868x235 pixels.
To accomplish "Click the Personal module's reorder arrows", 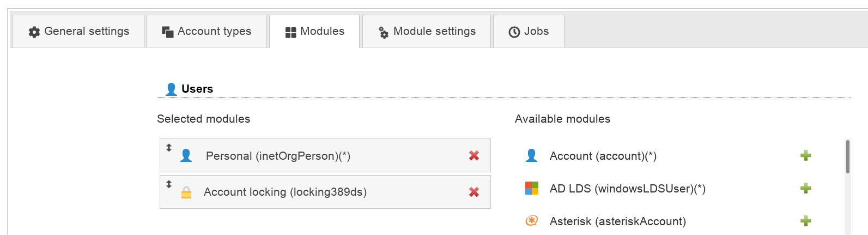I will (169, 148).
